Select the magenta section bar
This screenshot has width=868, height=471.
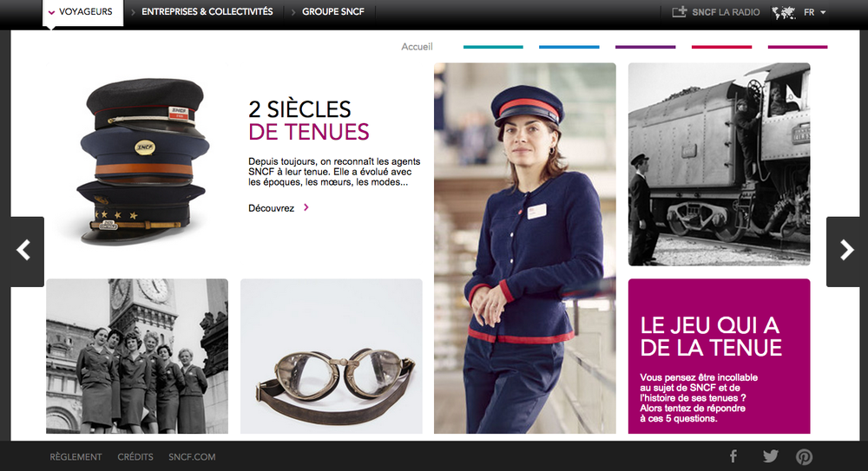coord(798,47)
